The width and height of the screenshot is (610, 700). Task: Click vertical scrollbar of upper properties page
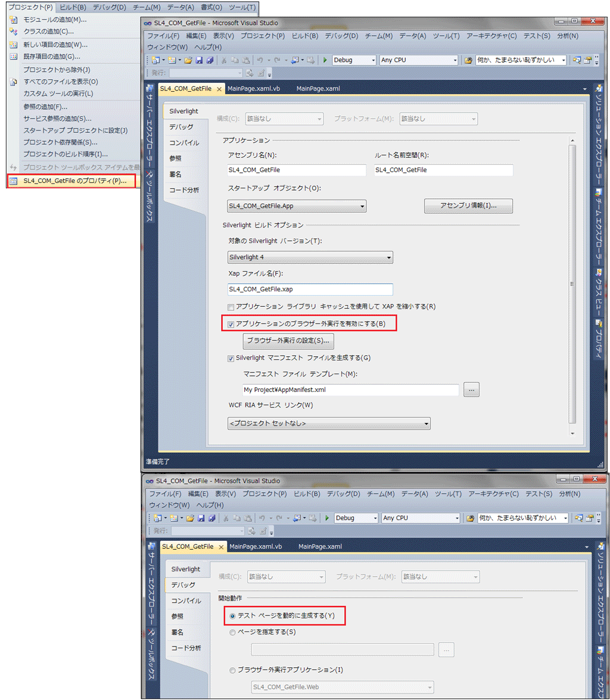click(572, 284)
